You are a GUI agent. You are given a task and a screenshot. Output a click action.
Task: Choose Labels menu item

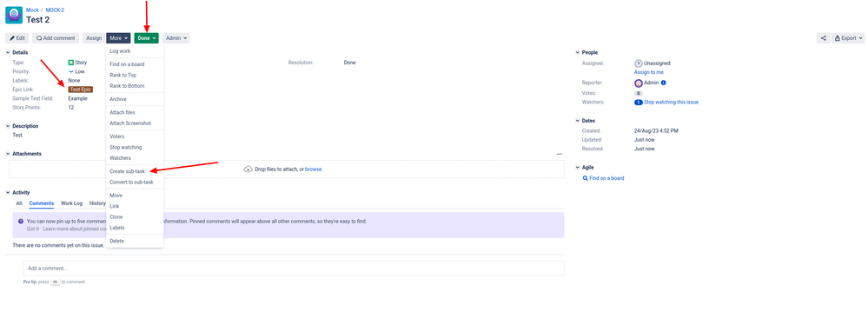[x=135, y=228]
